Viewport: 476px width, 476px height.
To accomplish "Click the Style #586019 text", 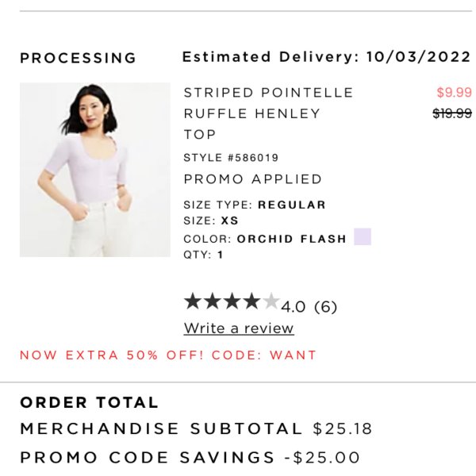I will 231,158.
